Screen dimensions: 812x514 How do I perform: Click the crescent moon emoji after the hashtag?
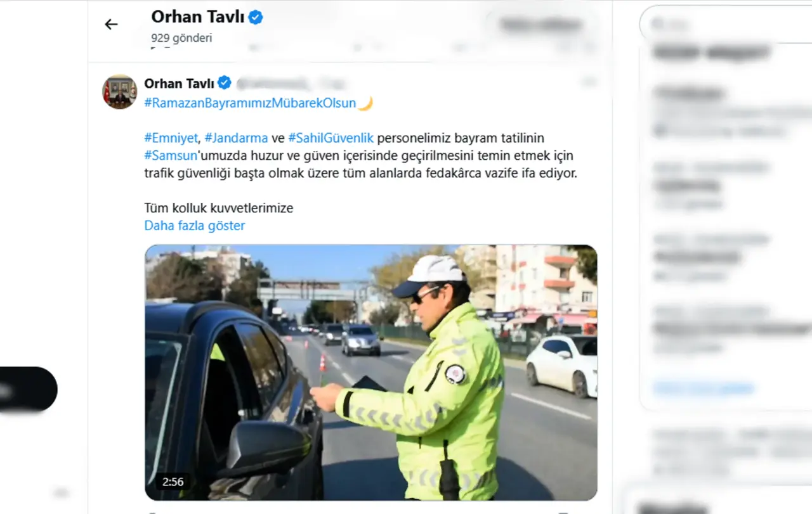click(x=365, y=103)
